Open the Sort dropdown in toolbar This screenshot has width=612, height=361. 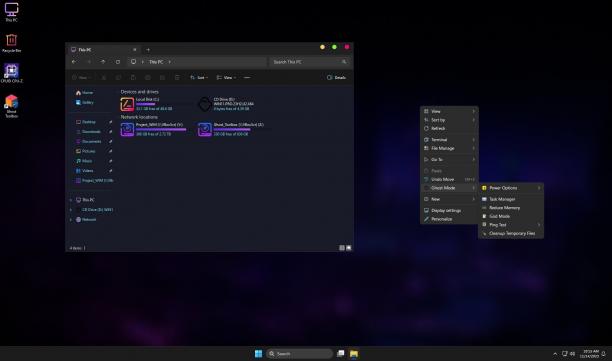click(x=199, y=77)
